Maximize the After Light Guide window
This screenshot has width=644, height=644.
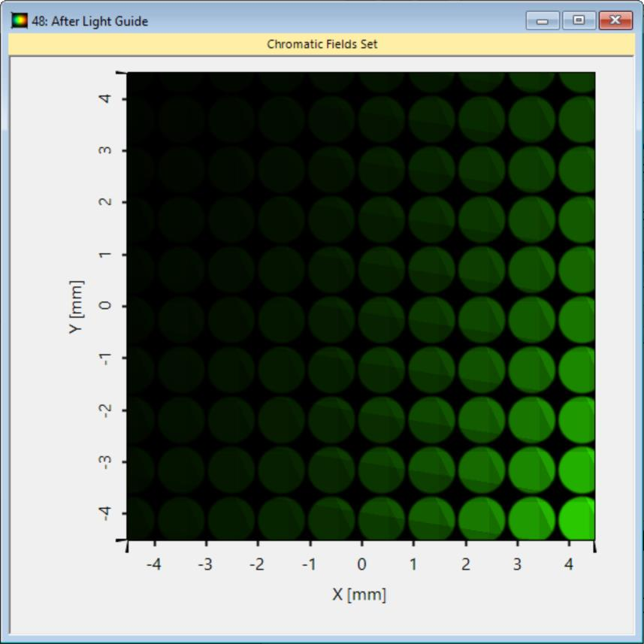[579, 20]
